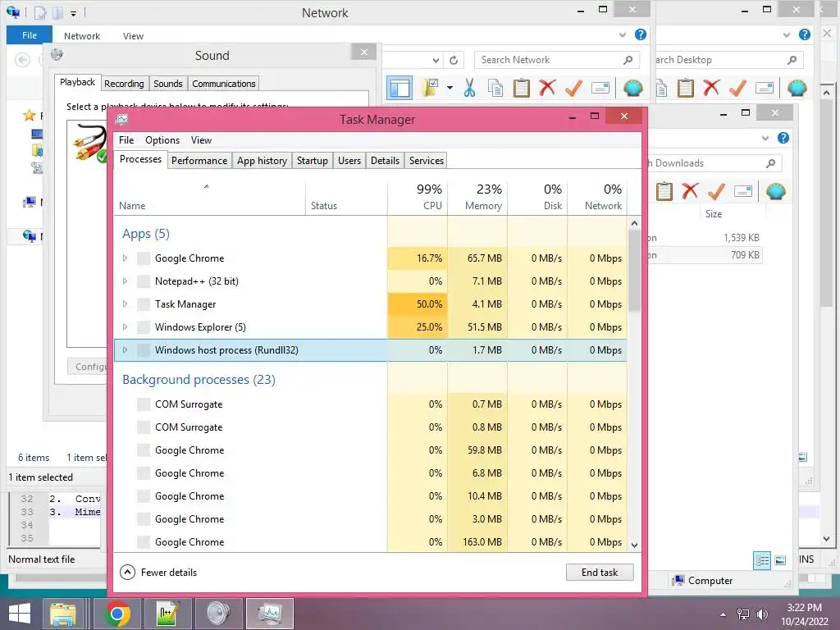
Task: Click the Paste clipboard icon in Downloads window toolbar
Action: [664, 191]
